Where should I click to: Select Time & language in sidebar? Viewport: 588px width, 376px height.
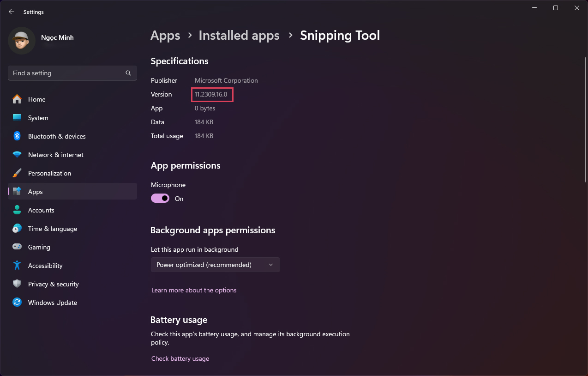coord(72,229)
